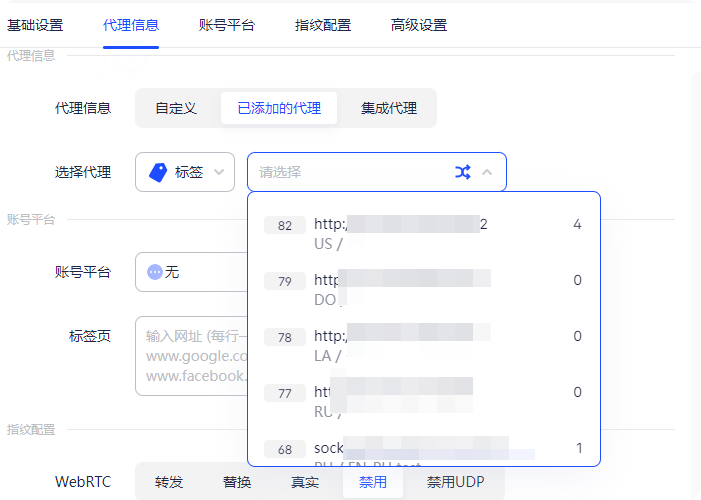Image resolution: width=701 pixels, height=500 pixels.
Task: Choose proxy entry number 79
Action: pos(423,289)
